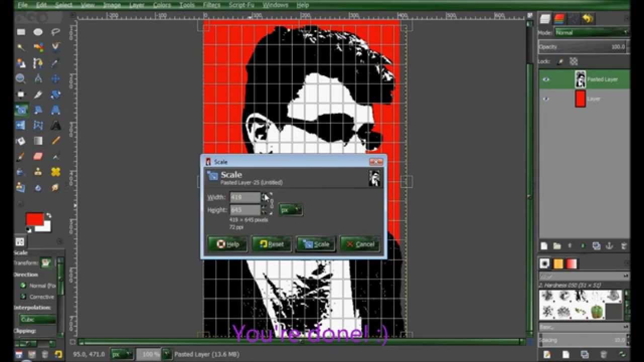Open the Windows menu
Image resolution: width=644 pixels, height=362 pixels.
(276, 5)
